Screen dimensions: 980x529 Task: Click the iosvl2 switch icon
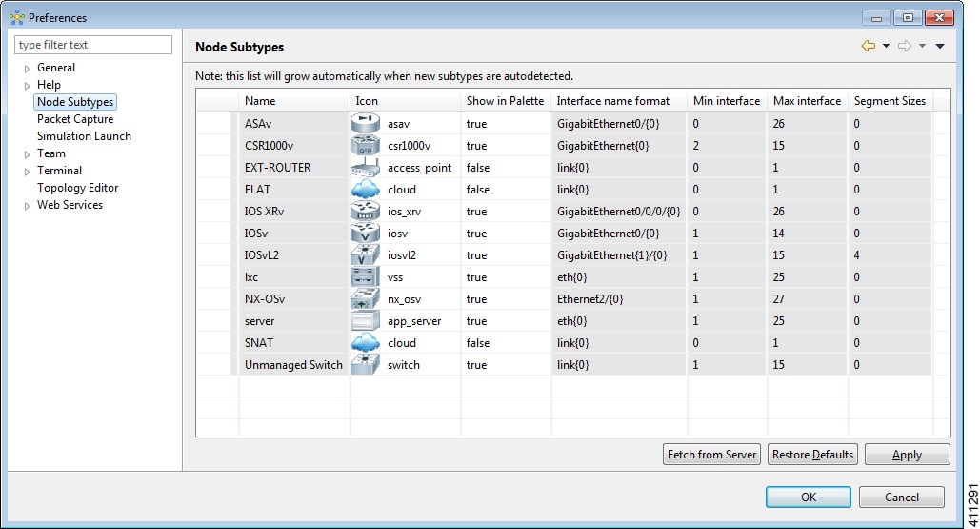366,254
